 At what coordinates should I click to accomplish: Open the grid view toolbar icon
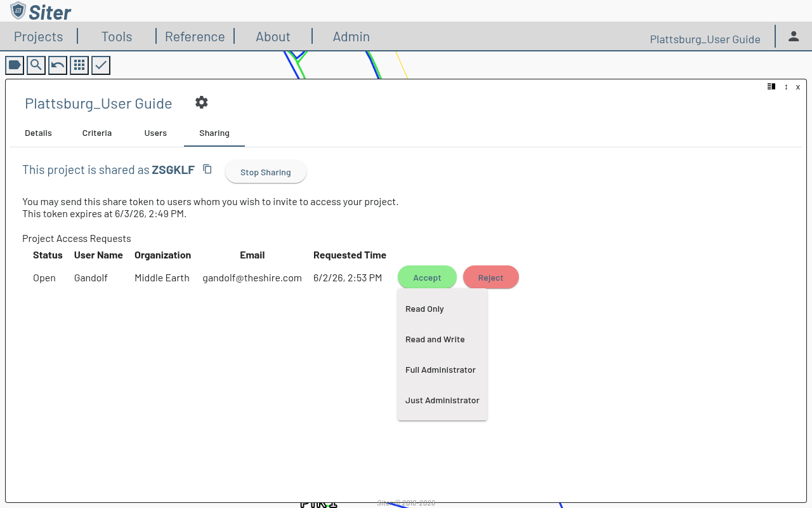pos(79,65)
